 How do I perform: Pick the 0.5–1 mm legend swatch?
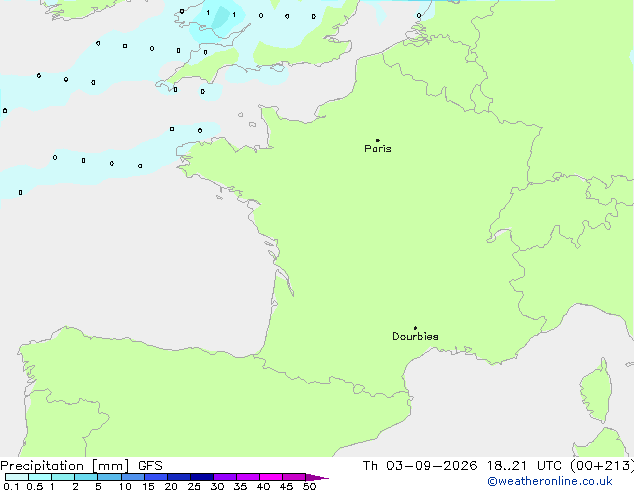coord(40,477)
